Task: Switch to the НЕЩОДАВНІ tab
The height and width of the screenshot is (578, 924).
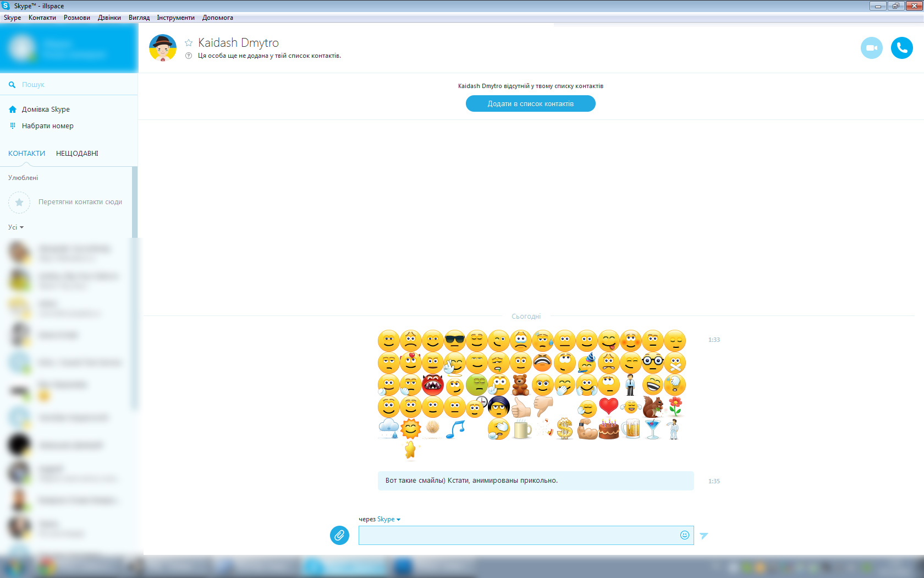Action: point(77,154)
